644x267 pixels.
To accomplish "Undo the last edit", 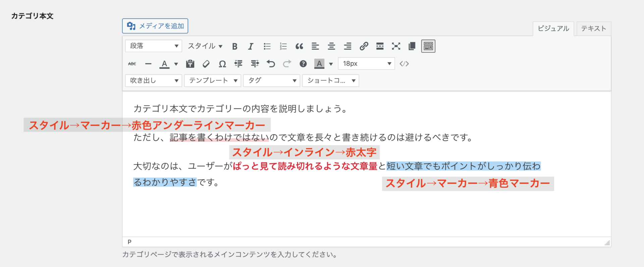I will coord(271,64).
